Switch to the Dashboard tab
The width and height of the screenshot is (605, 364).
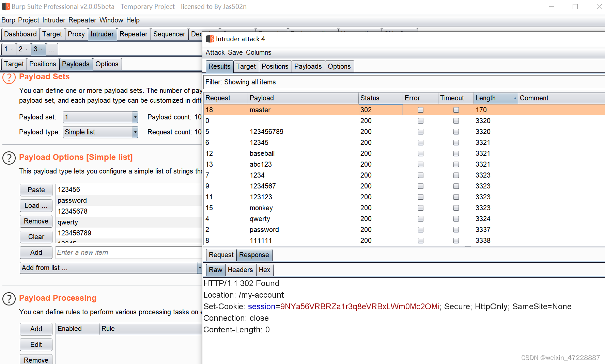pyautogui.click(x=20, y=34)
